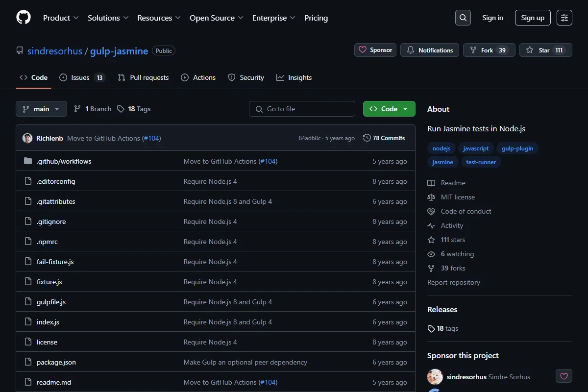The width and height of the screenshot is (588, 392).
Task: Click the Sponsor heart button
Action: pyautogui.click(x=375, y=50)
